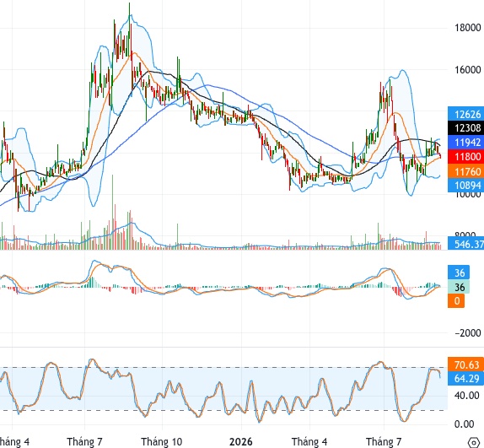Click the Tháng 7 label near 2026
The width and height of the screenshot is (484, 448).
(x=384, y=441)
